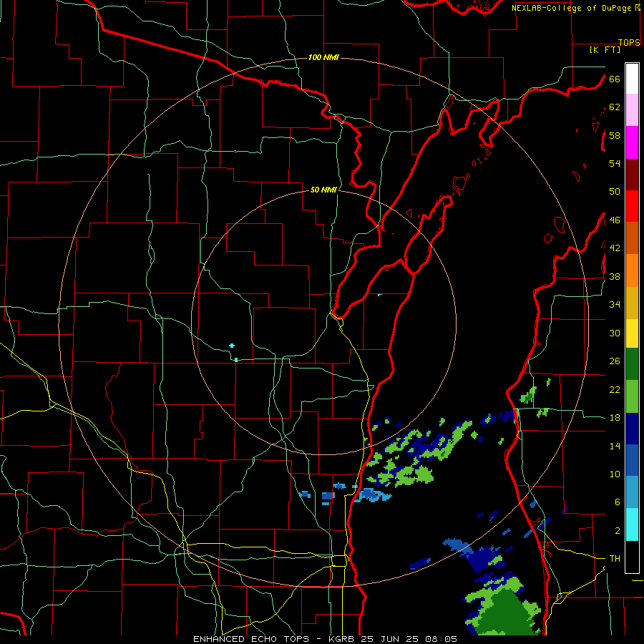This screenshot has width=644, height=644.
Task: Click the bright red 50 kft legend swatch
Action: click(632, 206)
